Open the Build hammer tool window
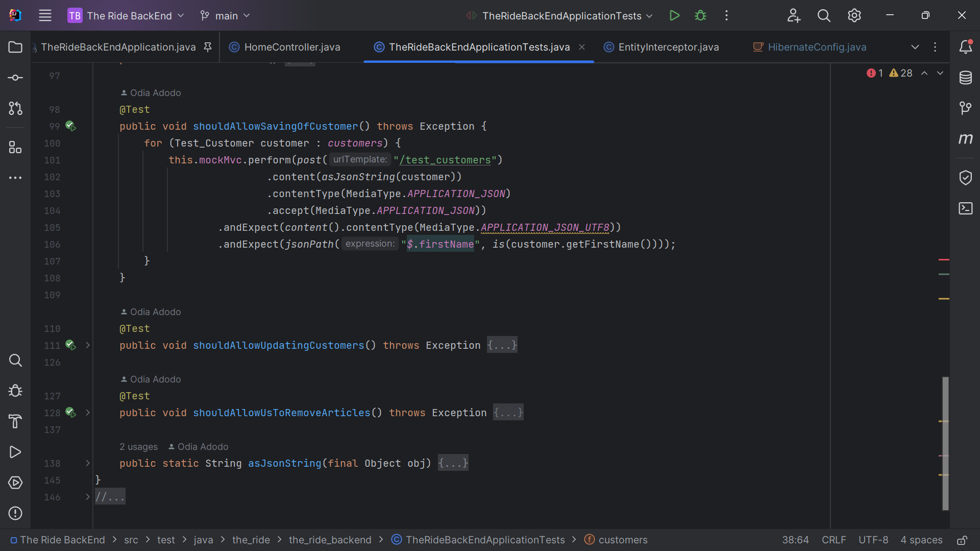 coord(15,421)
